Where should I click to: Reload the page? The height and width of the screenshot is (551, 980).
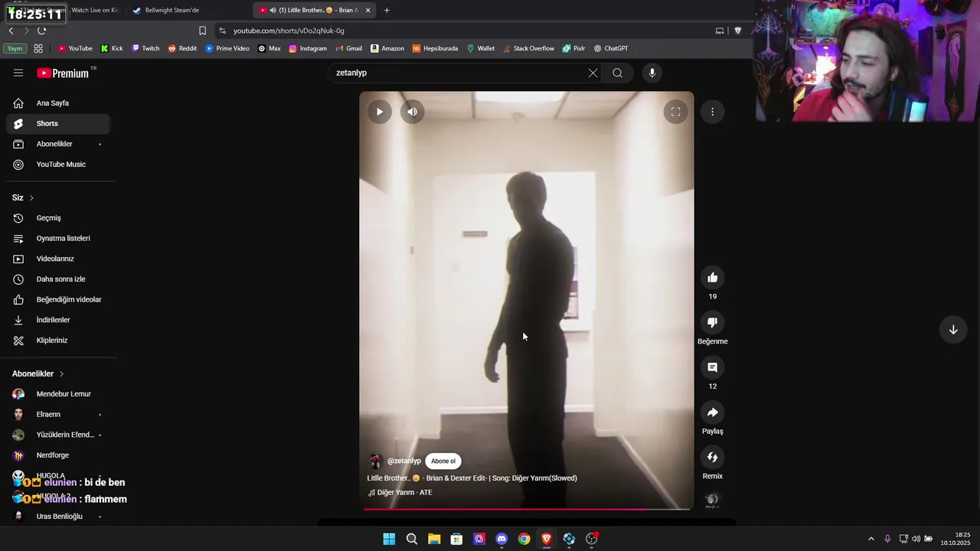pos(41,31)
